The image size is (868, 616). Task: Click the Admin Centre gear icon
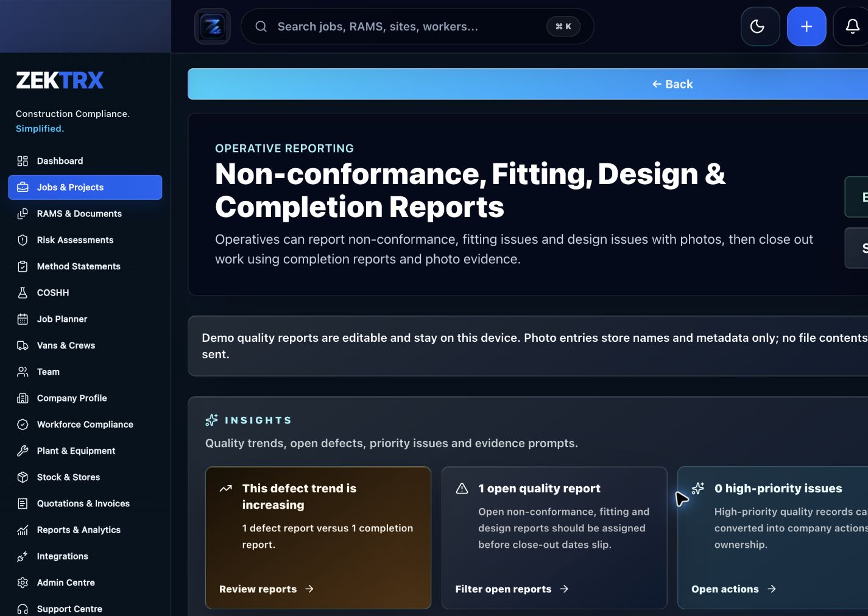[23, 582]
